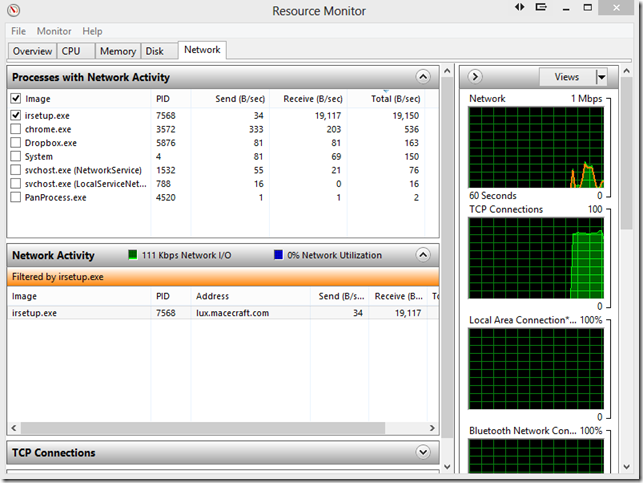Open the Views dropdown arrow
643x483 pixels.
pos(601,77)
